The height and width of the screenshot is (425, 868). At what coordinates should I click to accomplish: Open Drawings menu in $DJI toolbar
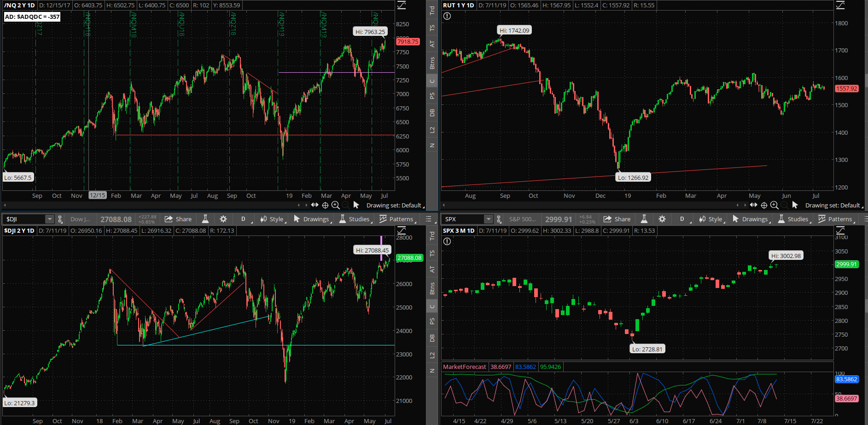pyautogui.click(x=312, y=219)
